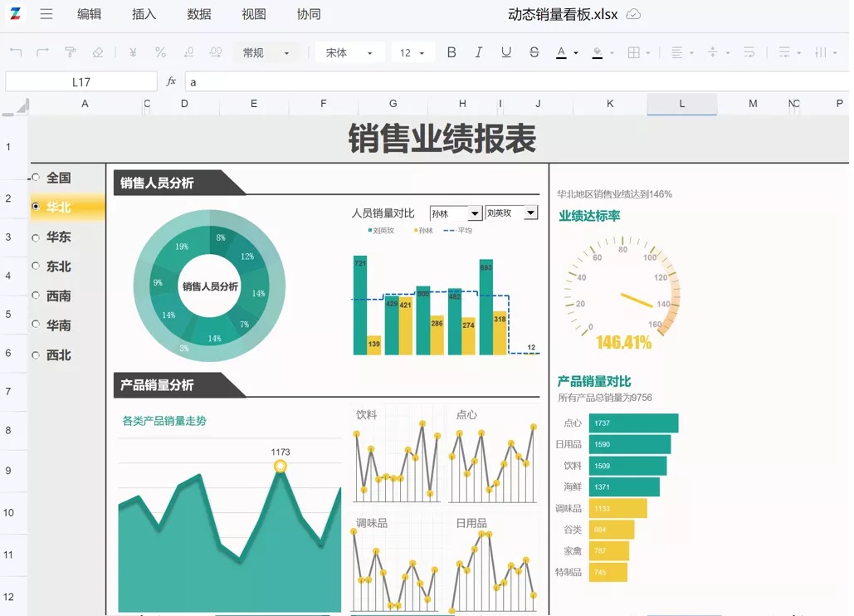Select the 全国 radio button
This screenshot has height=616, width=854.
point(36,177)
